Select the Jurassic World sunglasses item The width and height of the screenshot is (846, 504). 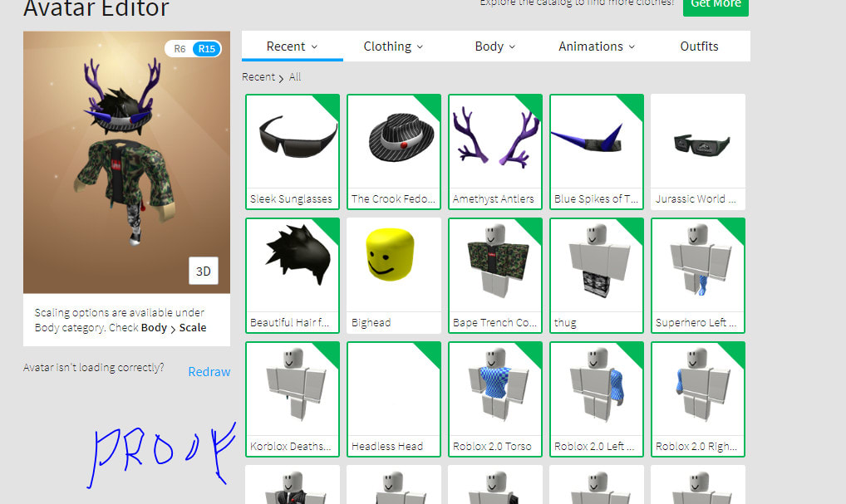coord(698,152)
